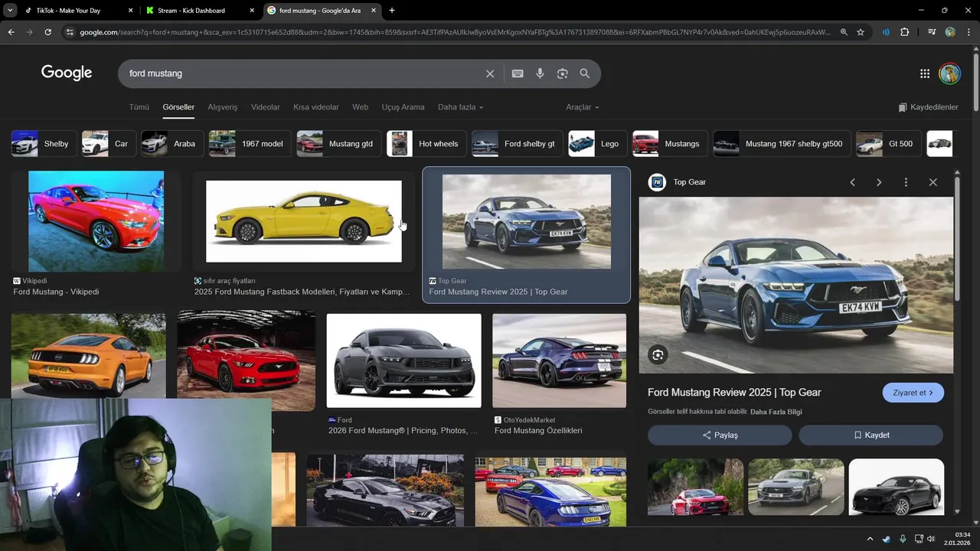The width and height of the screenshot is (980, 551).
Task: Open the volume icon in the system tray
Action: (931, 539)
